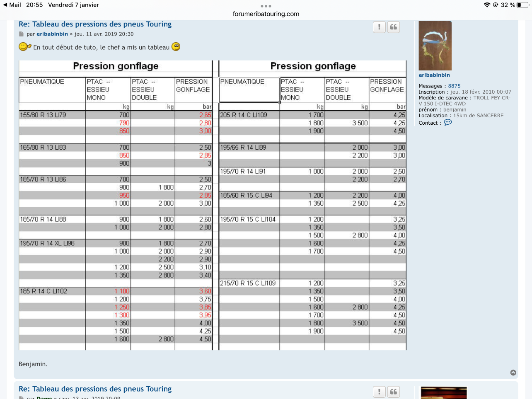The width and height of the screenshot is (532, 399).
Task: Tap the Pression gonflage table image
Action: pos(212,205)
